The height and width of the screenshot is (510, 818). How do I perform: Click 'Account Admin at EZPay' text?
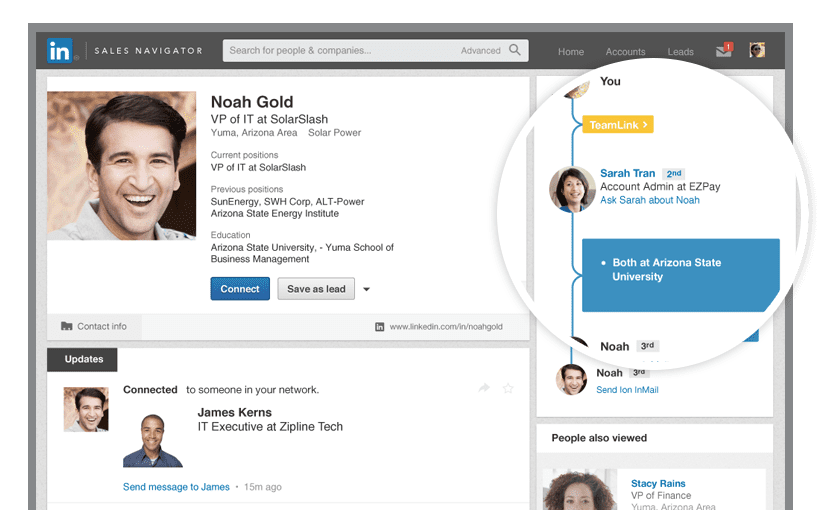coord(660,187)
